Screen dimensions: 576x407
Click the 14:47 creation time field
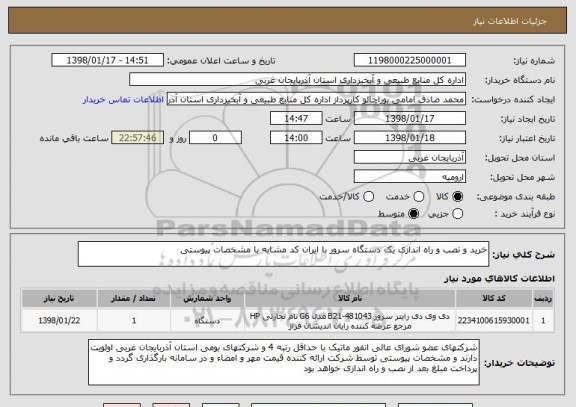click(296, 118)
